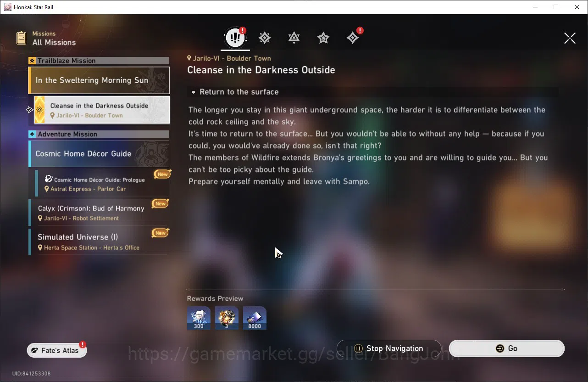Screen dimensions: 588x382
Task: Click the pin icon by Herta's Office
Action: point(40,248)
